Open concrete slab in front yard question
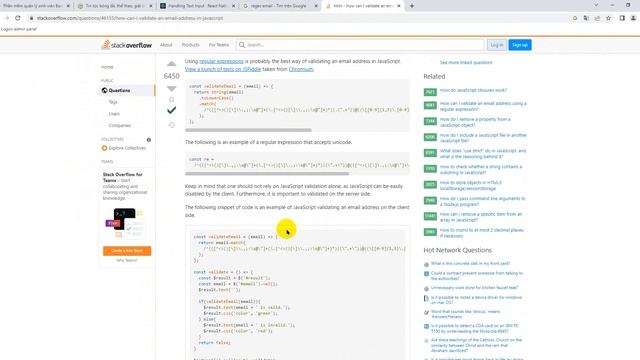 [470, 264]
